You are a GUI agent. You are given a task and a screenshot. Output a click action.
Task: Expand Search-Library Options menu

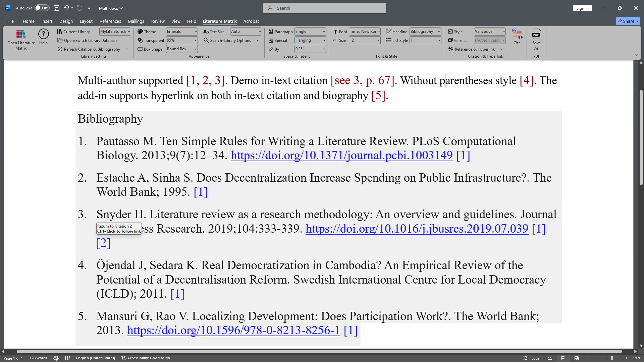click(258, 41)
